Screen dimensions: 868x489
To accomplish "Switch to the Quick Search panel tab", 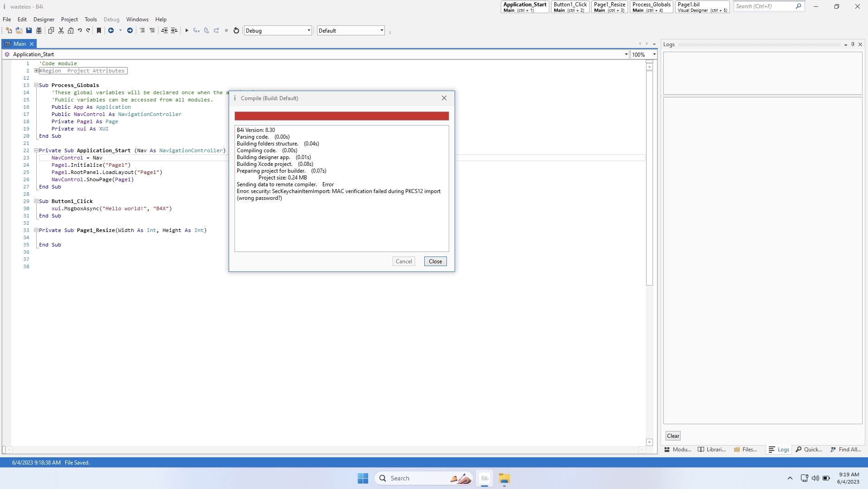I will click(x=809, y=450).
